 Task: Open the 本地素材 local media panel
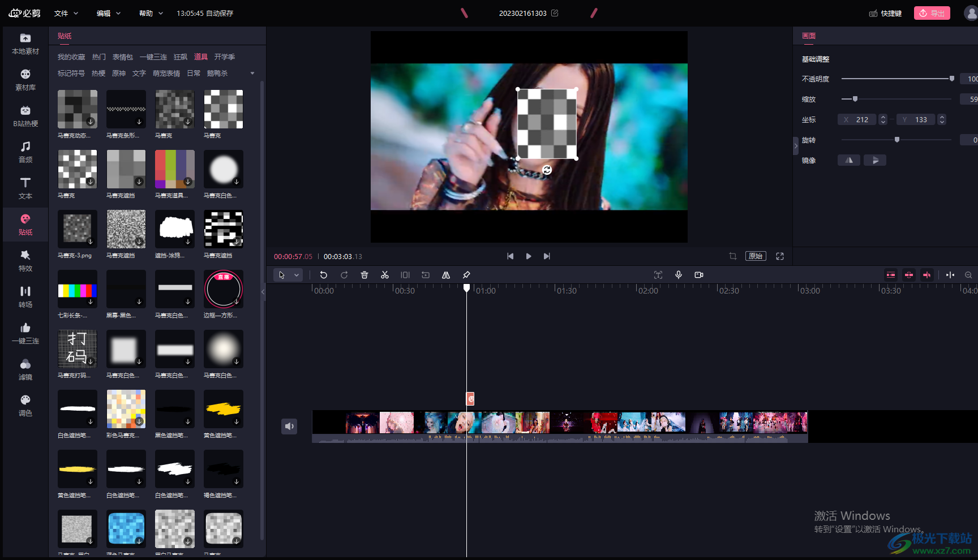[x=25, y=44]
